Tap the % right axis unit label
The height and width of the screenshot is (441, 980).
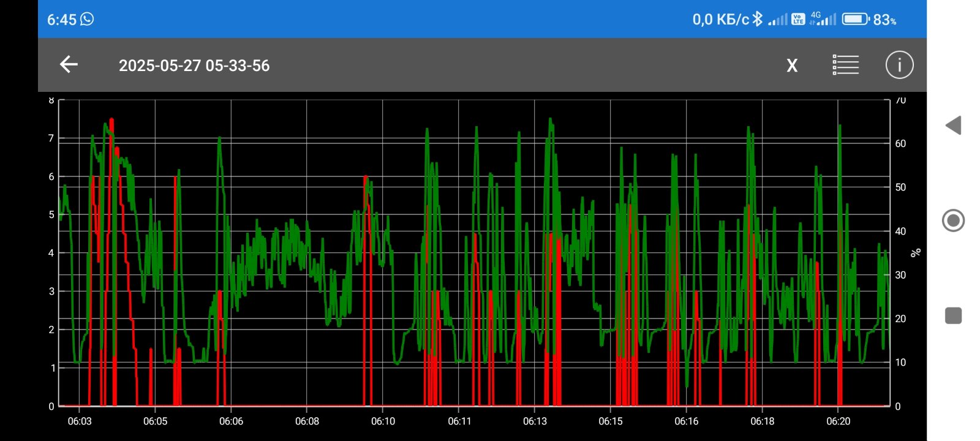916,252
